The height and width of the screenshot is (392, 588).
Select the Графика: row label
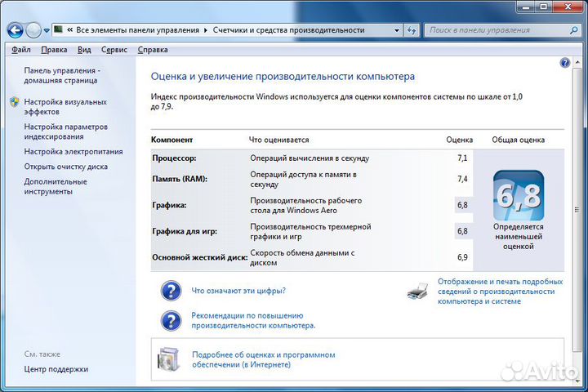pyautogui.click(x=169, y=205)
